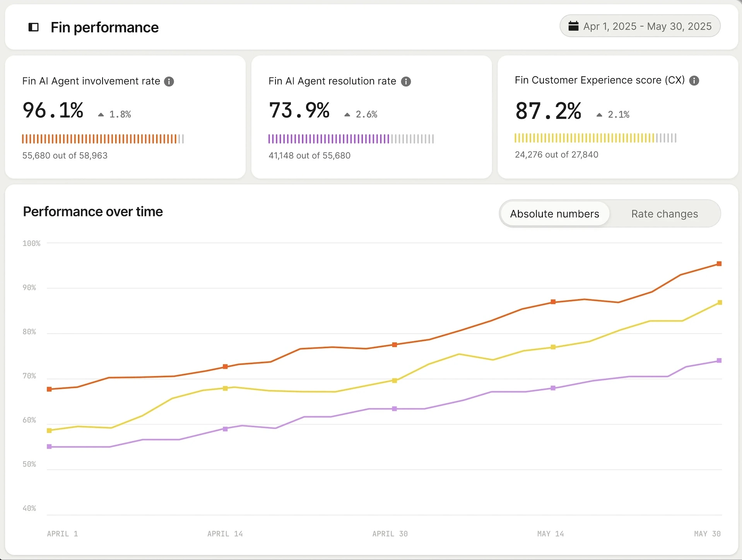Click the yellow CX score progress bar
742x560 pixels.
click(595, 138)
